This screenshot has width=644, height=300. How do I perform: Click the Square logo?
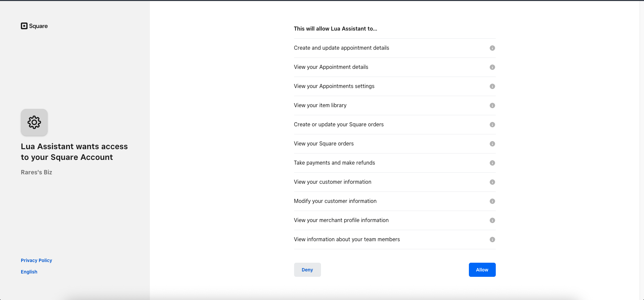[x=34, y=26]
